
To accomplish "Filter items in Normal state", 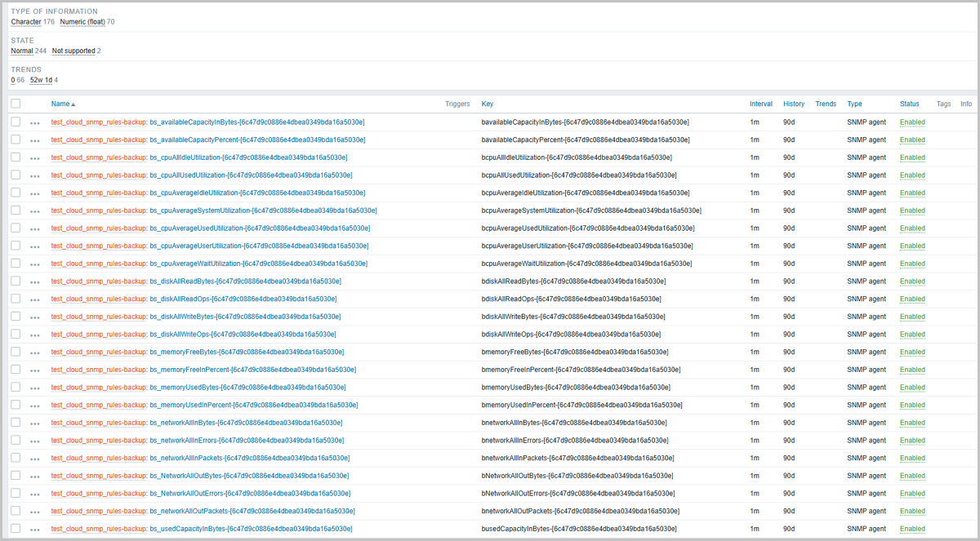I will pos(21,51).
